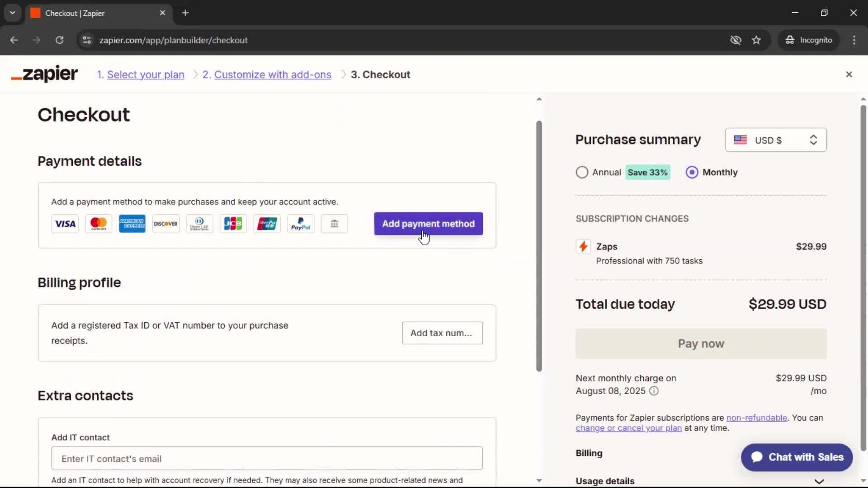Select the Annual billing radio button
The height and width of the screenshot is (488, 868).
point(582,173)
